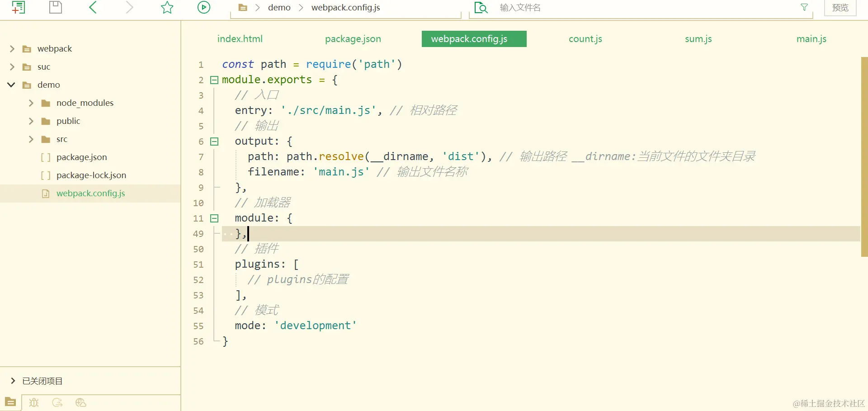Switch to the sum.js tab

click(698, 39)
